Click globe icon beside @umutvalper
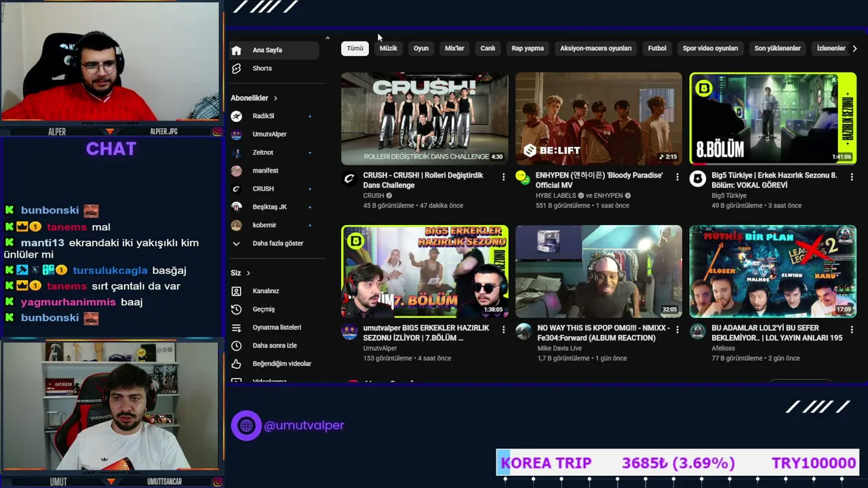Image resolution: width=868 pixels, height=488 pixels. (246, 426)
